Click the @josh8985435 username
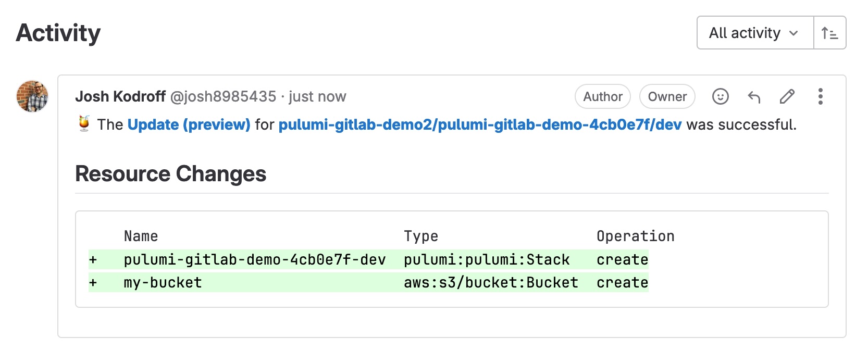 coord(223,96)
